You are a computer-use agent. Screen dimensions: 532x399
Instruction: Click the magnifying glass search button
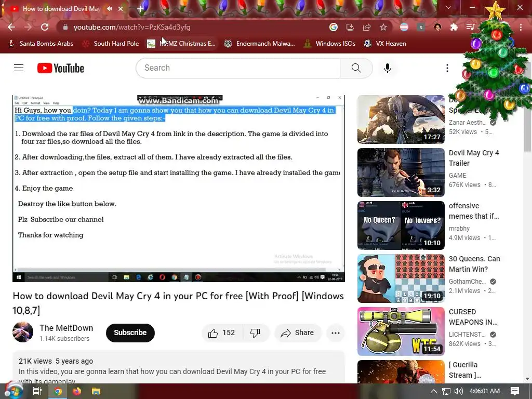356,68
